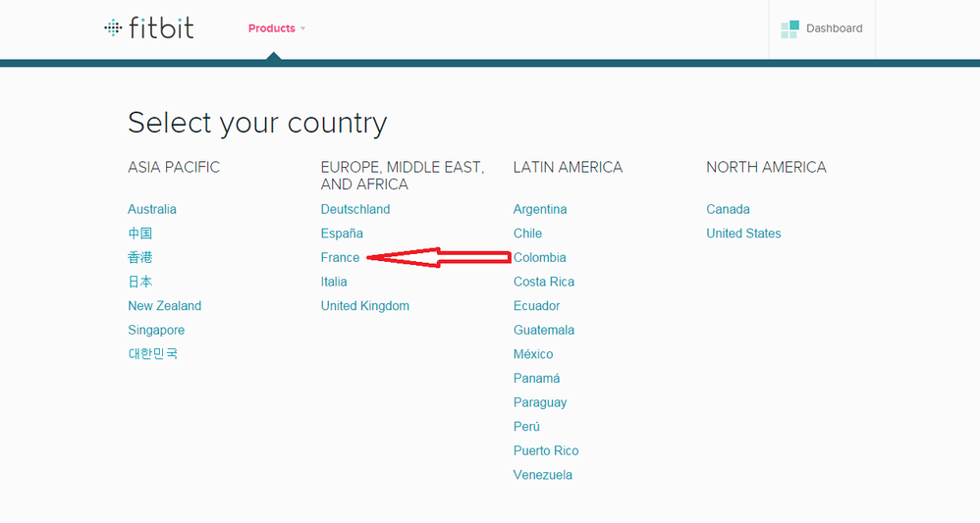Open the Products menu
Viewport: 980px width, 523px height.
click(x=271, y=28)
